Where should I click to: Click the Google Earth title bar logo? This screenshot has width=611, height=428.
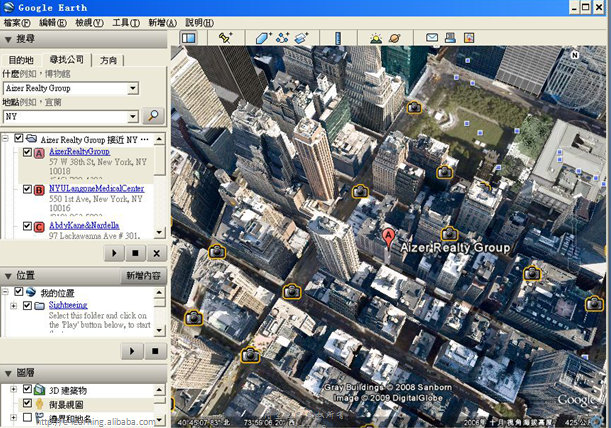coord(9,7)
